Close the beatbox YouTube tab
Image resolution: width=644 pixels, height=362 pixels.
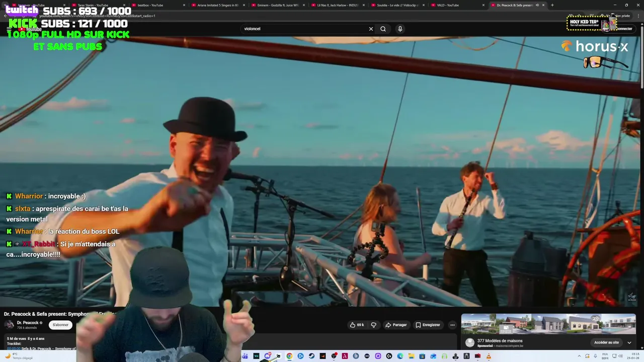(x=184, y=5)
